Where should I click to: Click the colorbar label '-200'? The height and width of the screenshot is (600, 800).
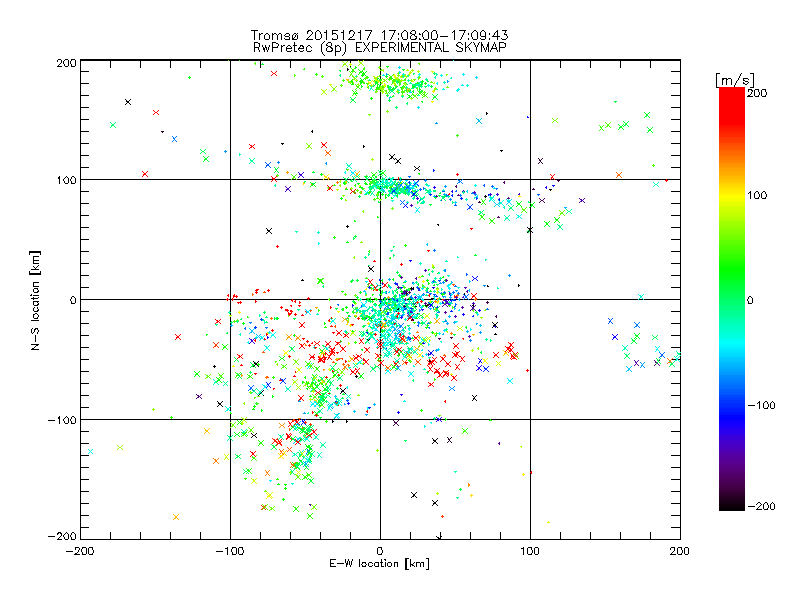(761, 506)
